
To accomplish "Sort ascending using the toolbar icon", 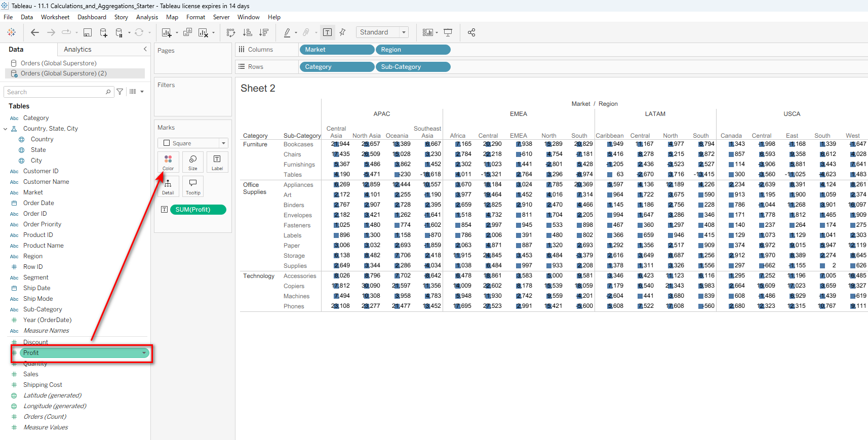I will click(x=248, y=32).
